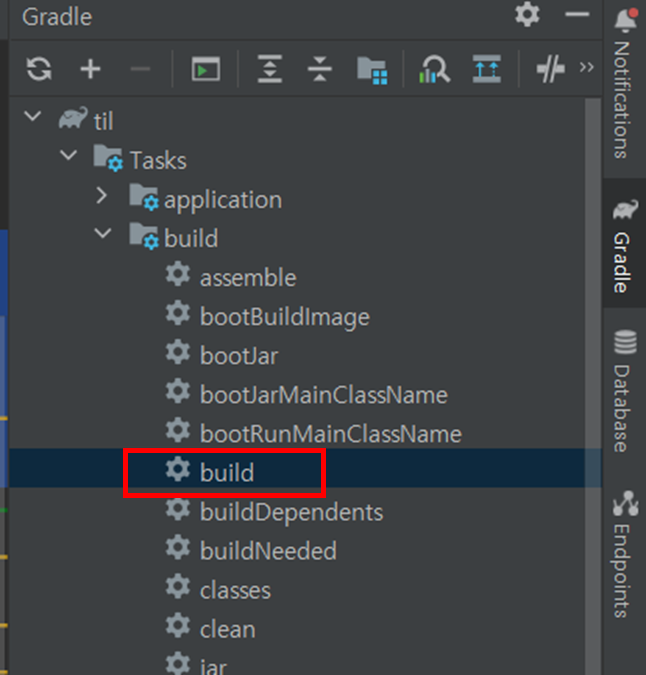Image resolution: width=646 pixels, height=675 pixels.
Task: Click the gear icon beside clean
Action: point(178,626)
